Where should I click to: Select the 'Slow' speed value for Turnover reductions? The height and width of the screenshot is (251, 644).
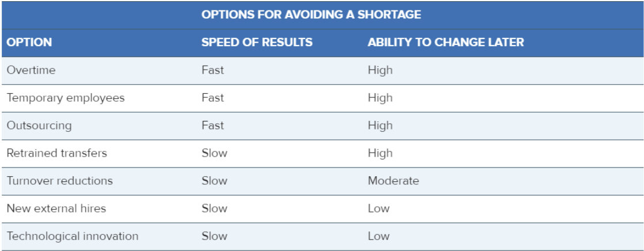tap(214, 181)
